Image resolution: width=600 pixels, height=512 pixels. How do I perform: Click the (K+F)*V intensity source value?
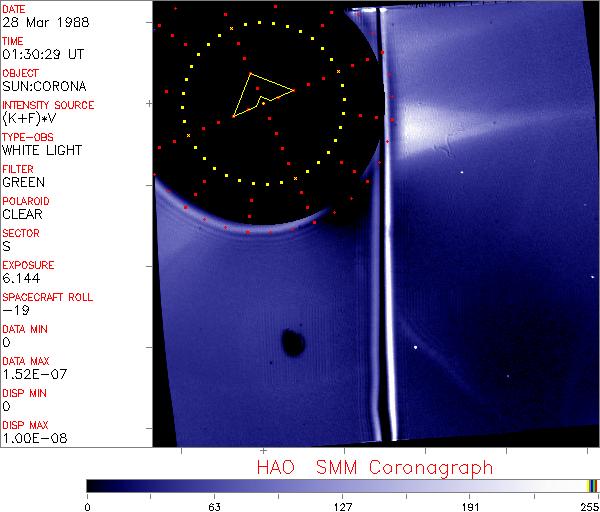coord(28,119)
